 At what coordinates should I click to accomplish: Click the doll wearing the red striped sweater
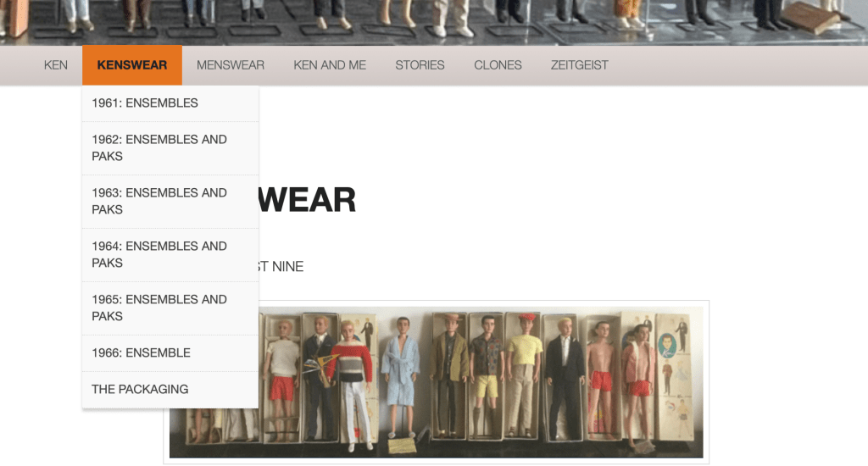coord(351,373)
